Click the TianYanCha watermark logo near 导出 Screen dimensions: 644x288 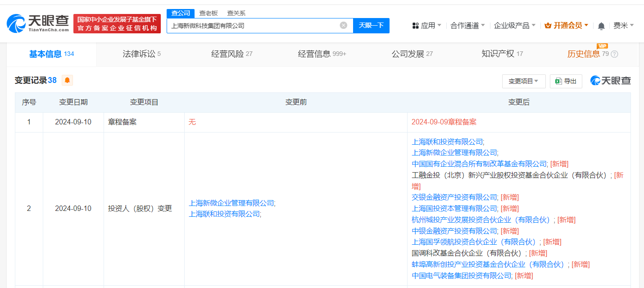[610, 81]
